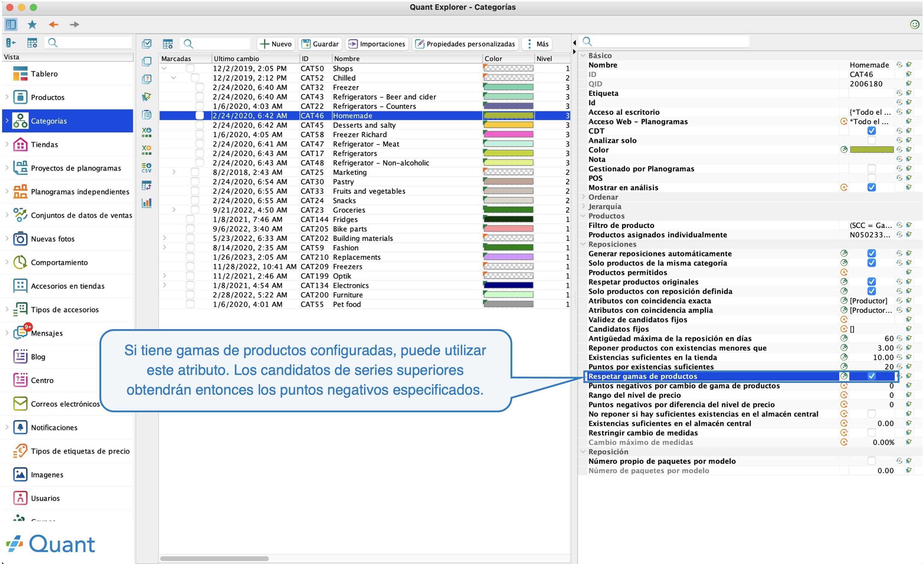Click the Nuevo button
The height and width of the screenshot is (564, 924).
(276, 44)
